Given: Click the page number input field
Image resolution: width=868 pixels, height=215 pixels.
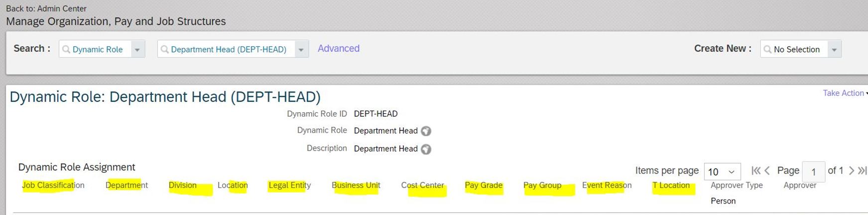Looking at the screenshot, I should click(814, 172).
